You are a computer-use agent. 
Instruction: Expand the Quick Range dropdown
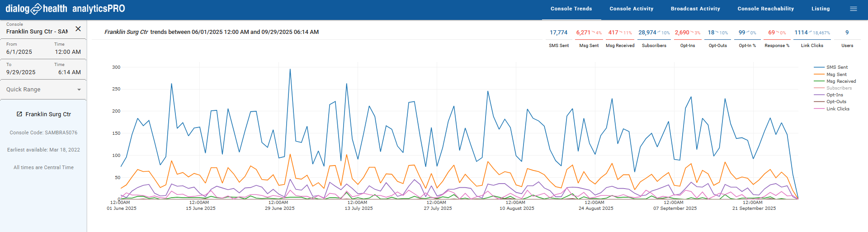tap(43, 90)
